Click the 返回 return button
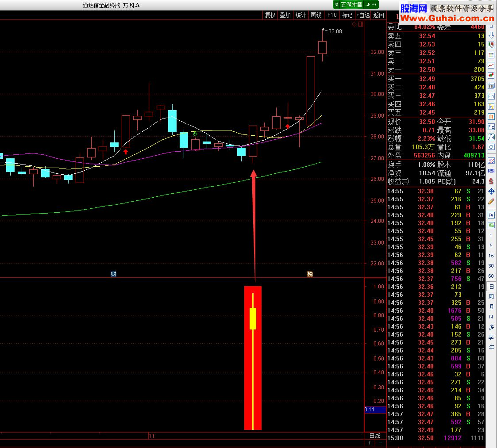Image resolution: width=497 pixels, height=448 pixels. click(378, 15)
